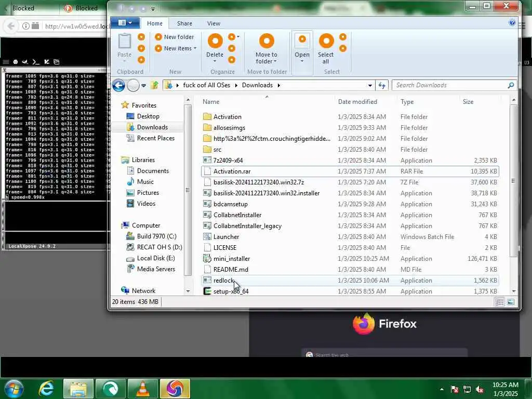The image size is (532, 399).
Task: Open the Windows Start orb
Action: 14,389
